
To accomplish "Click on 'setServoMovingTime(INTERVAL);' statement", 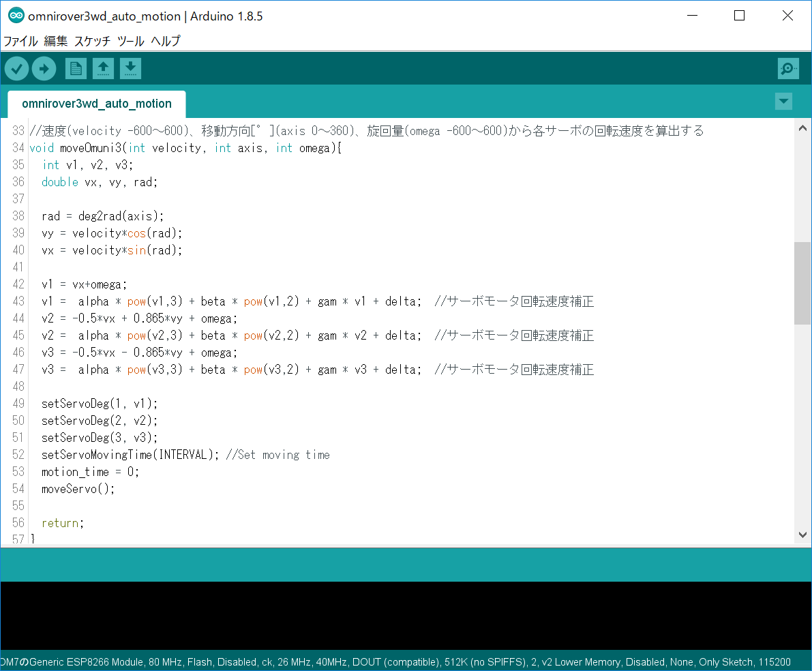I will (x=130, y=455).
